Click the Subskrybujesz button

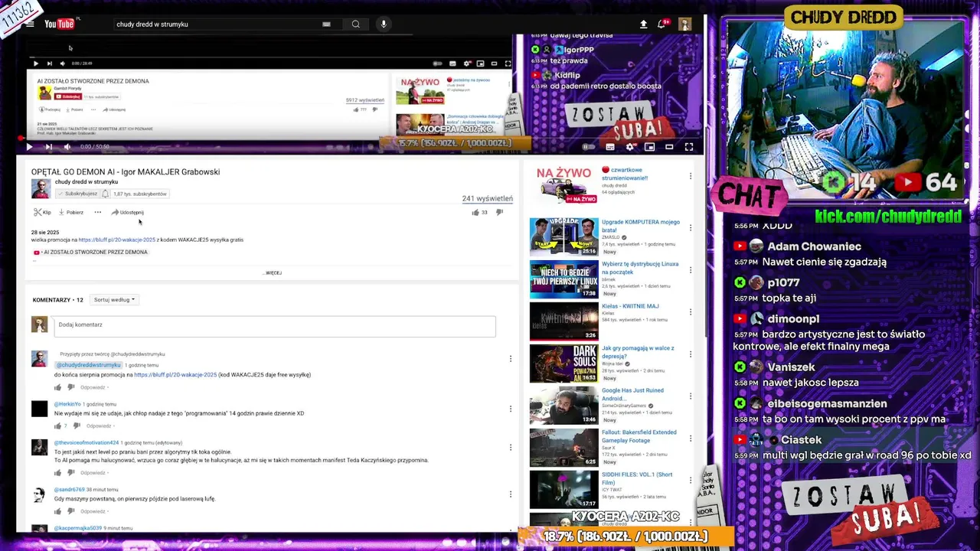tap(77, 194)
